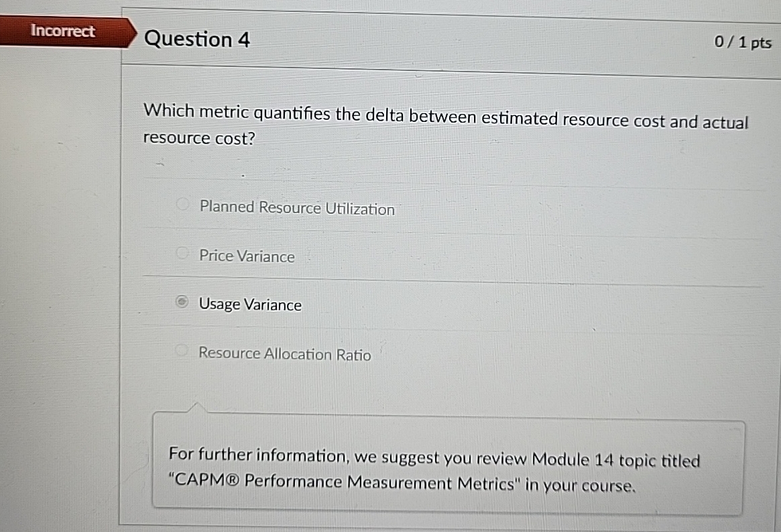Click the Question 4 heading
The image size is (781, 532).
point(197,40)
